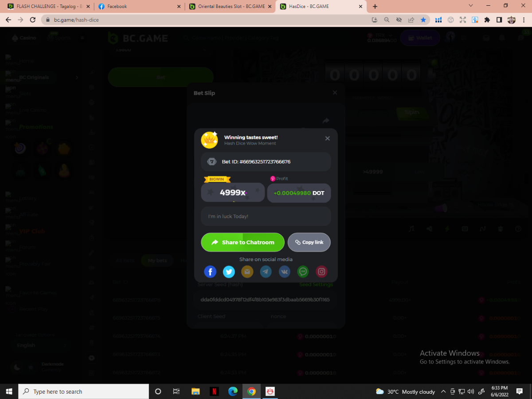Share win on Twitter icon
Image resolution: width=532 pixels, height=399 pixels.
coord(229,272)
